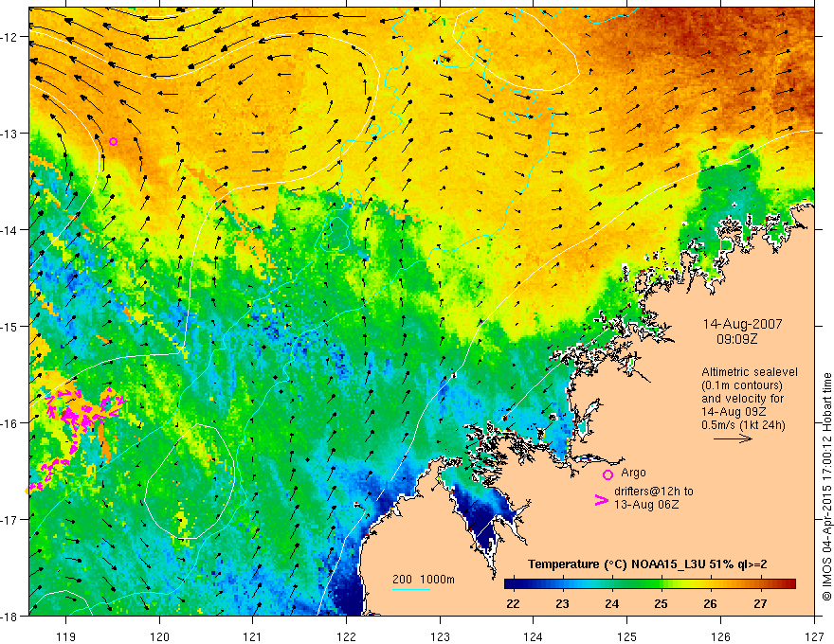Click the temperature color bar at 25
The image size is (834, 644).
[x=662, y=583]
